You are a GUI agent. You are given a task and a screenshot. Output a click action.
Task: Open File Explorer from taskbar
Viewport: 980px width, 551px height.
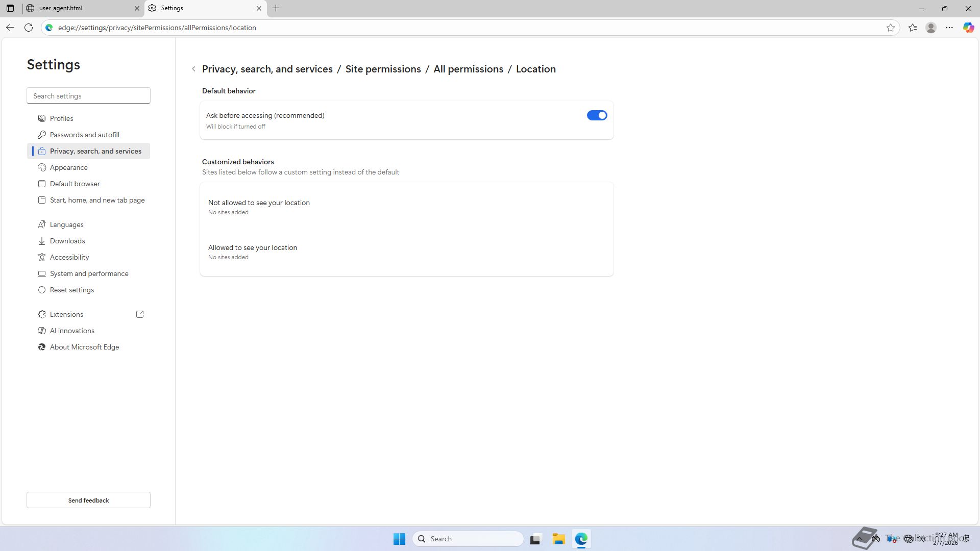pyautogui.click(x=558, y=539)
